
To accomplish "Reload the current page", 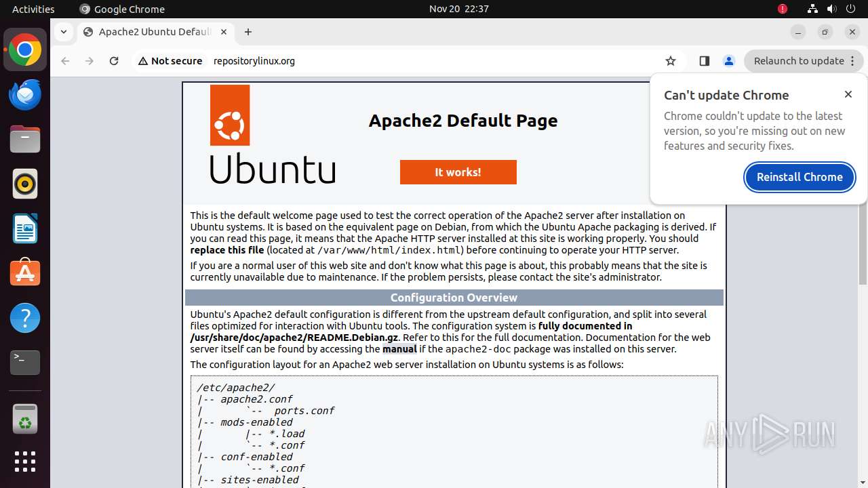I will pyautogui.click(x=114, y=61).
